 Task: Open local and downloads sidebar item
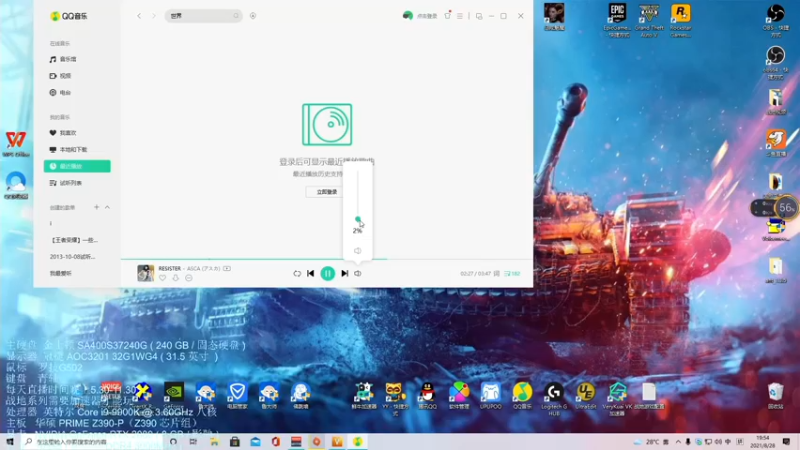click(68, 149)
